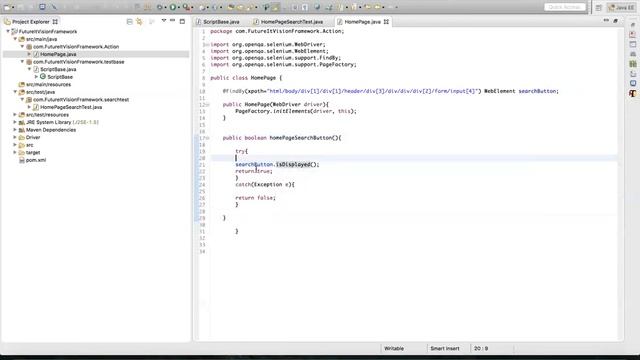Expand HomePageSearchTest.java in the tree
This screenshot has height=360, width=640.
click(x=29, y=107)
